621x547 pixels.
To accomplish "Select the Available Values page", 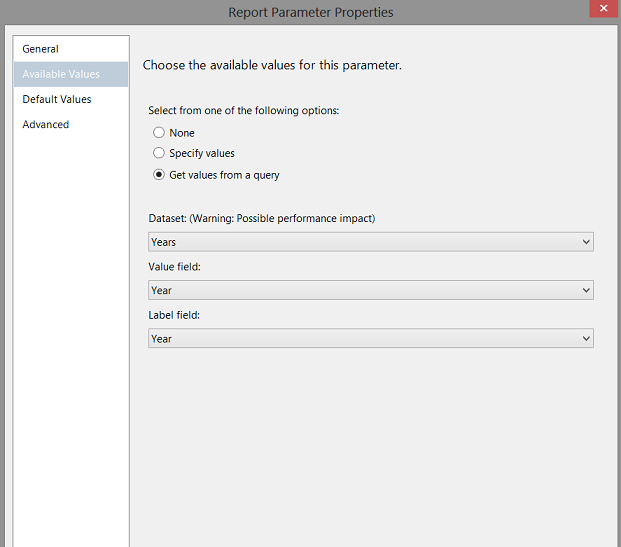I will tap(61, 74).
